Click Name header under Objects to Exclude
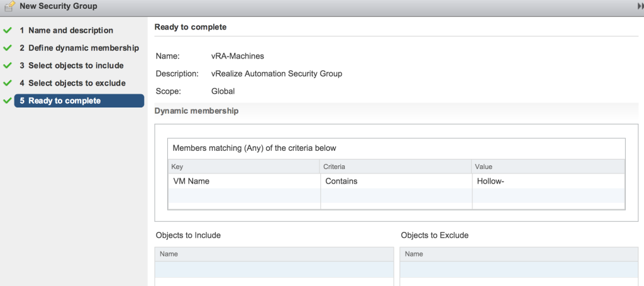This screenshot has height=286, width=644. [519, 254]
